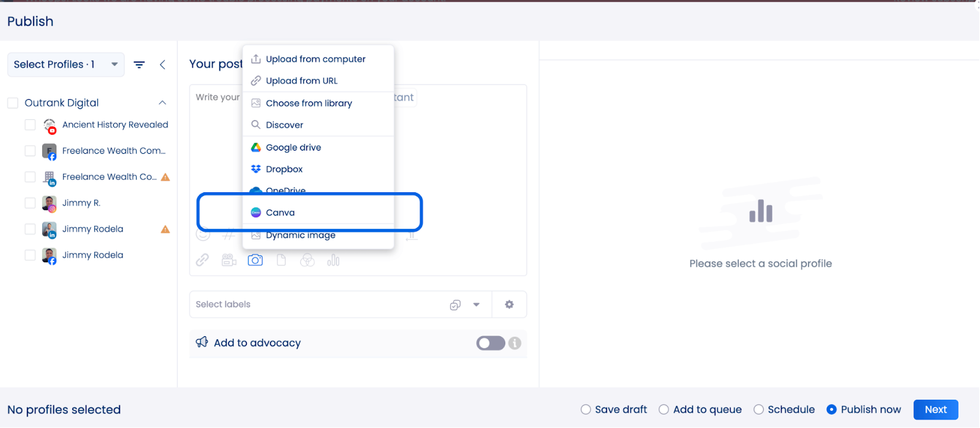Image resolution: width=980 pixels, height=428 pixels.
Task: Click the document attachment icon
Action: pos(281,260)
